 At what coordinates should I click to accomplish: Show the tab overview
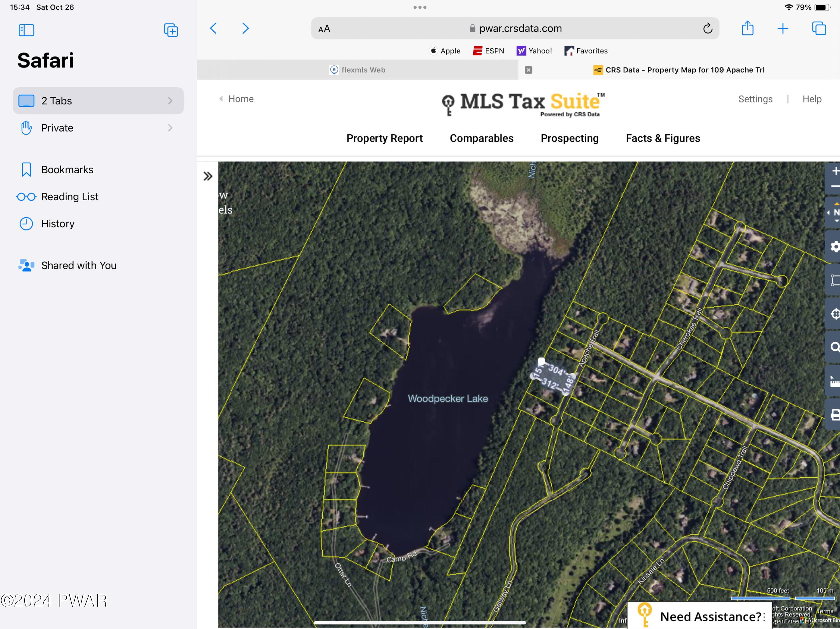coord(819,29)
